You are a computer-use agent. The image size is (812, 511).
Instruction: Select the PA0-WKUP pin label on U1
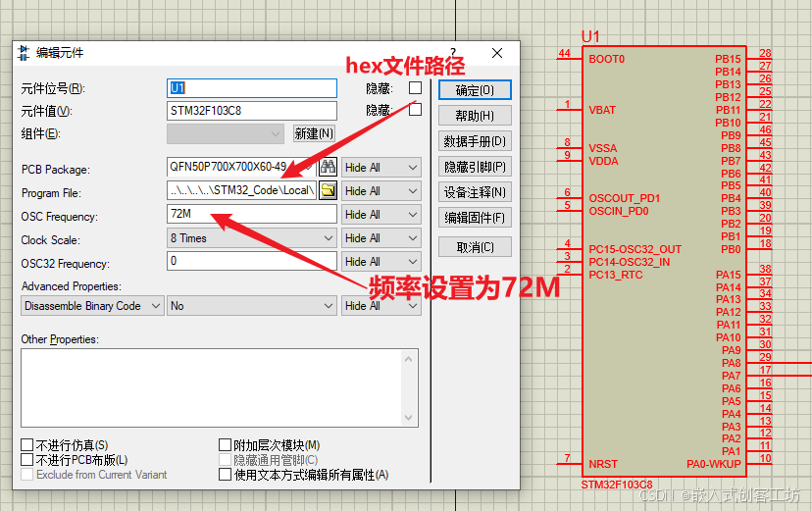[714, 464]
